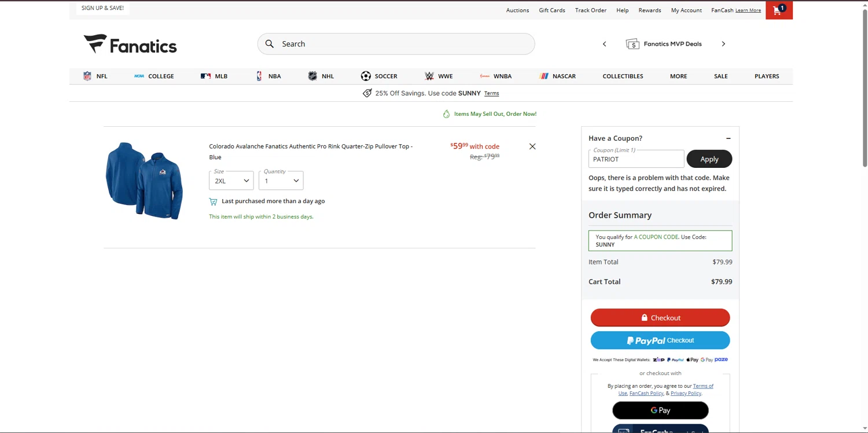Open the Quantity dropdown
The image size is (868, 433).
pyautogui.click(x=281, y=181)
